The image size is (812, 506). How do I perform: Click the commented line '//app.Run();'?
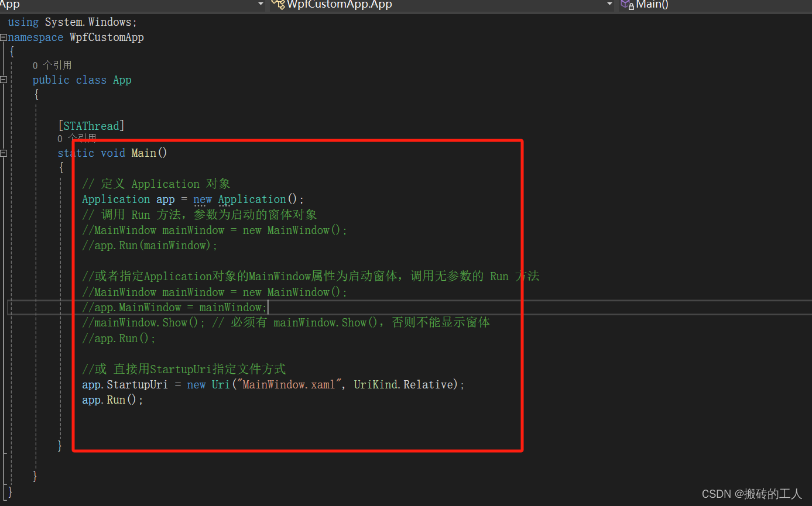(119, 338)
